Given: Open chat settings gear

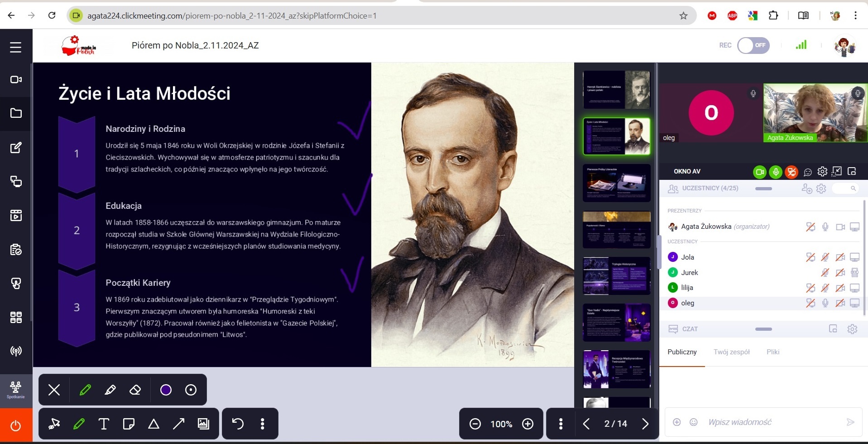Looking at the screenshot, I should point(852,329).
